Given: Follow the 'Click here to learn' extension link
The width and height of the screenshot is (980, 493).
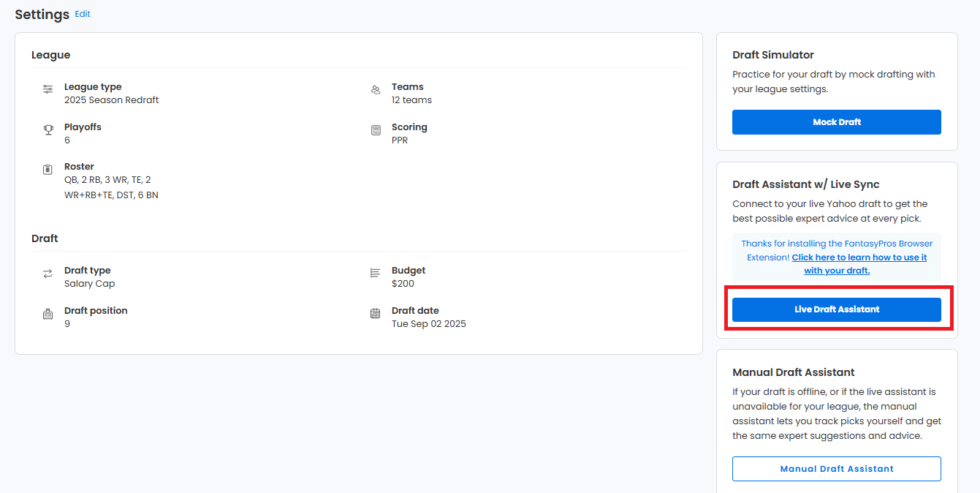Looking at the screenshot, I should tap(859, 257).
